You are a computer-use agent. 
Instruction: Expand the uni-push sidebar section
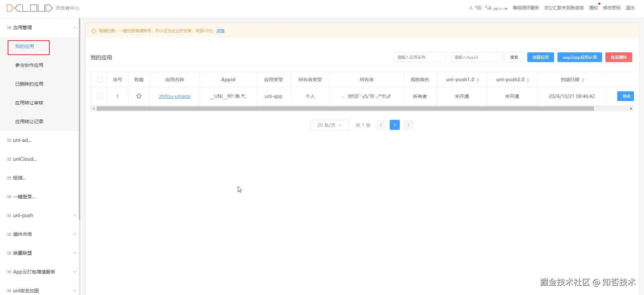tap(75, 215)
